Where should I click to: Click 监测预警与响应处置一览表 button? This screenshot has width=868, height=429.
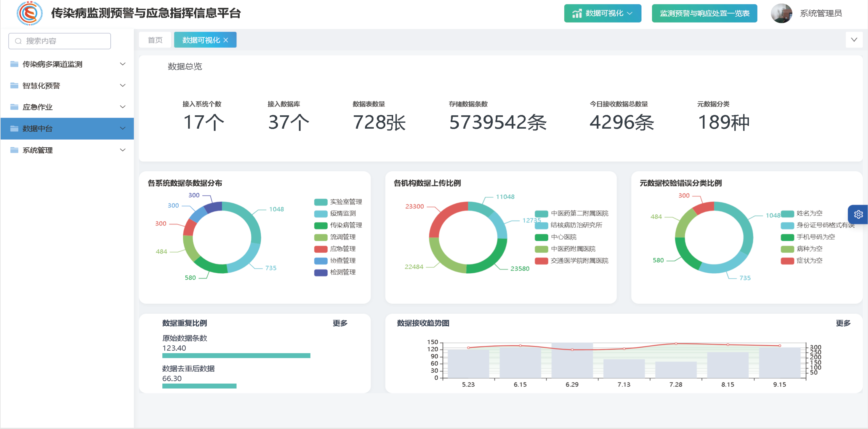[x=704, y=14]
